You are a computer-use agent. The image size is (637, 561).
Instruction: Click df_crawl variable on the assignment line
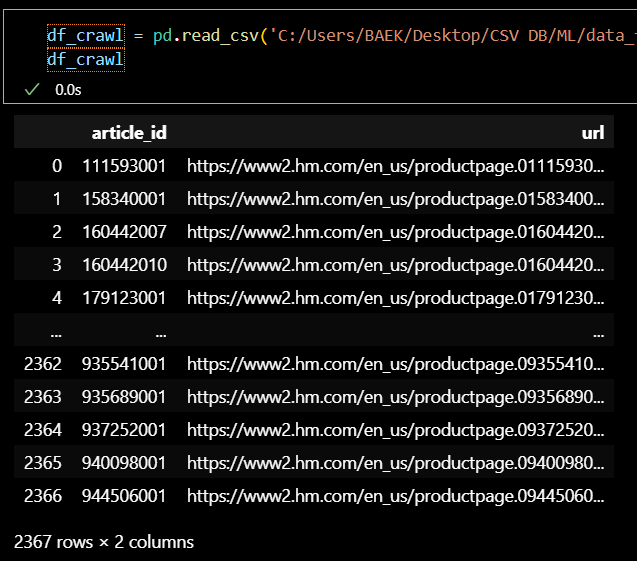pyautogui.click(x=86, y=35)
